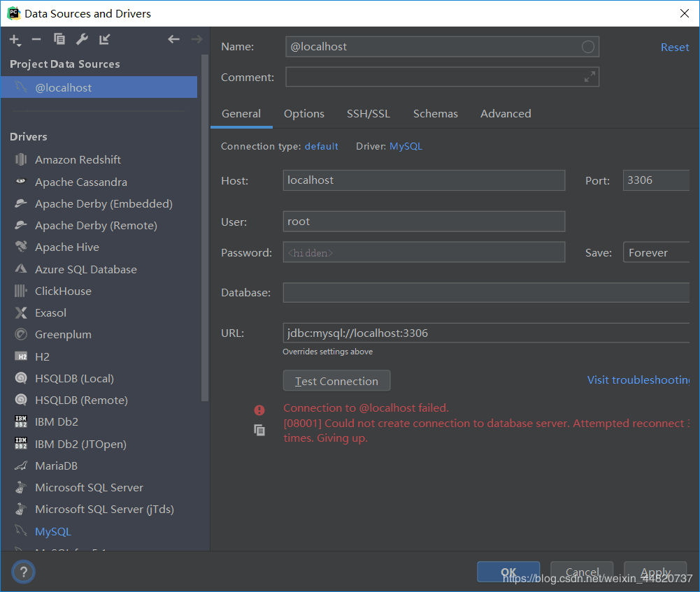The height and width of the screenshot is (592, 700).
Task: Open the Schemas tab
Action: 435,114
